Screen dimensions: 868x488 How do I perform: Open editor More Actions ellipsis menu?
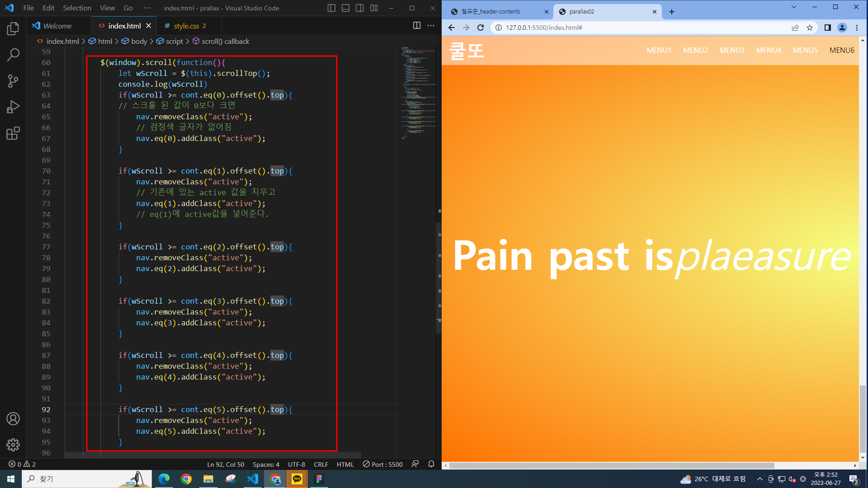point(431,26)
